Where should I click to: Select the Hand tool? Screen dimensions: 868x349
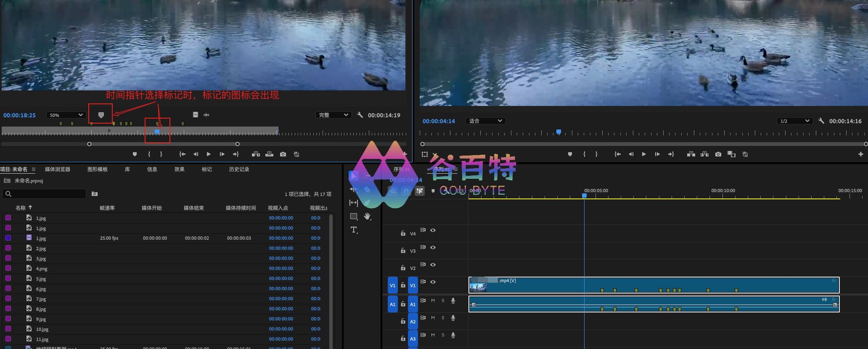click(x=367, y=216)
